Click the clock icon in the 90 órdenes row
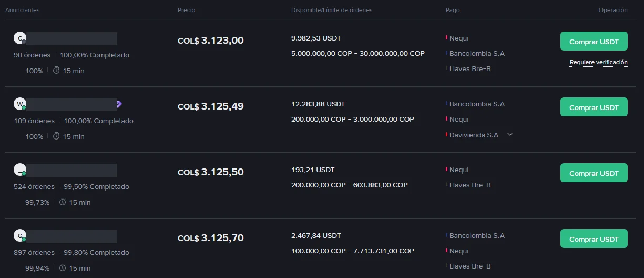 click(x=56, y=70)
